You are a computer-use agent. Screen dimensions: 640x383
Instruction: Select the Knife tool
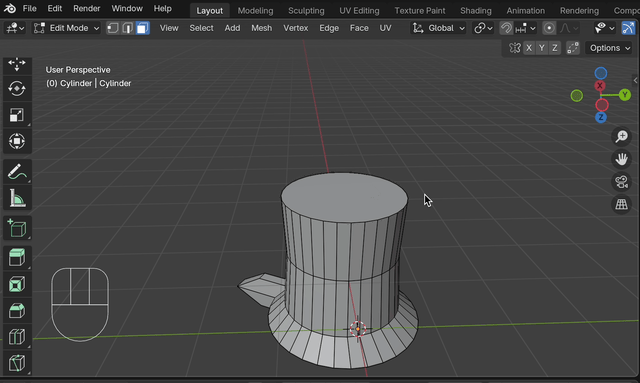17,363
